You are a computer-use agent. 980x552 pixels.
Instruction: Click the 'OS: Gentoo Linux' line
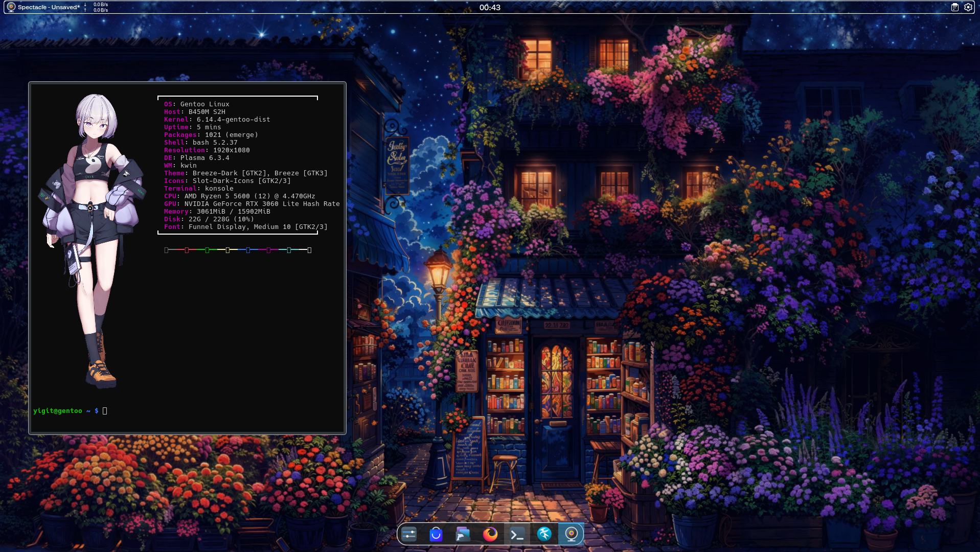(x=197, y=104)
